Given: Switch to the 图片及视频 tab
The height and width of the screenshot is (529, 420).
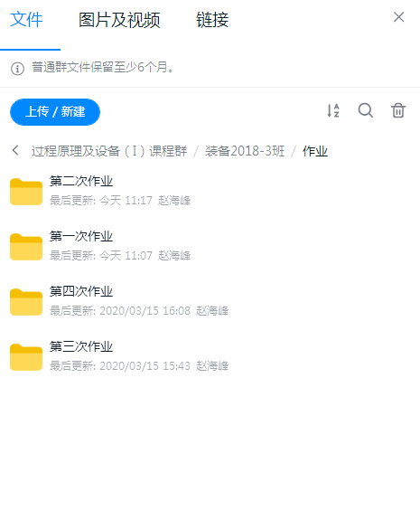Looking at the screenshot, I should pos(119,20).
